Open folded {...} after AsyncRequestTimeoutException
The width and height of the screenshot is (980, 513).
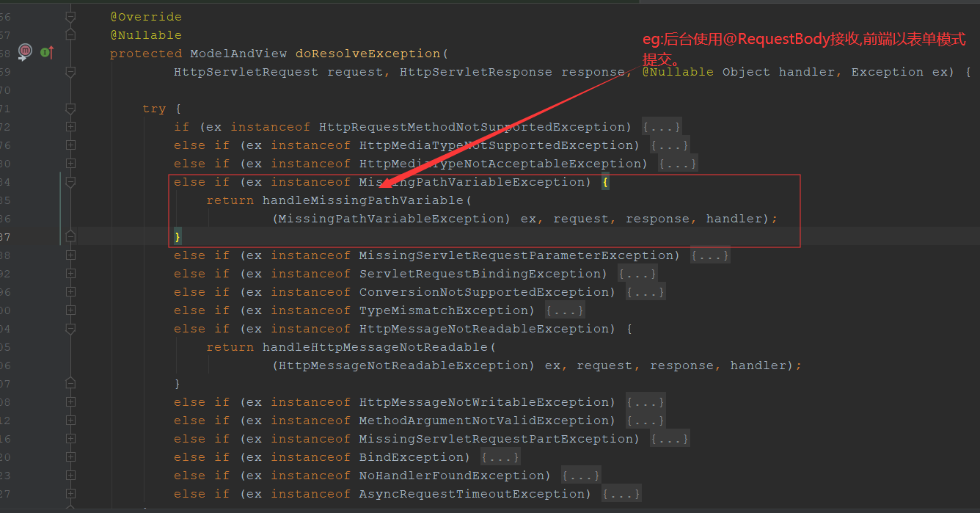click(621, 494)
